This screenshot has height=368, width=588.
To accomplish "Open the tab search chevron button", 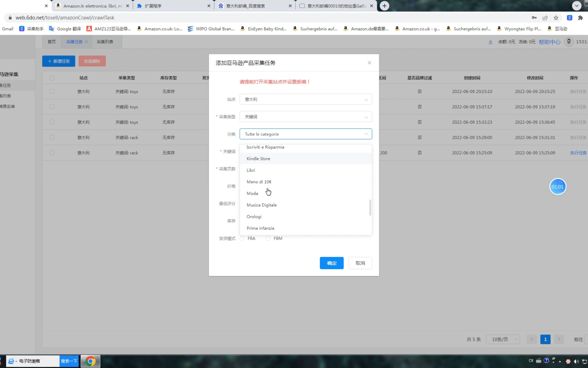I will click(x=577, y=6).
